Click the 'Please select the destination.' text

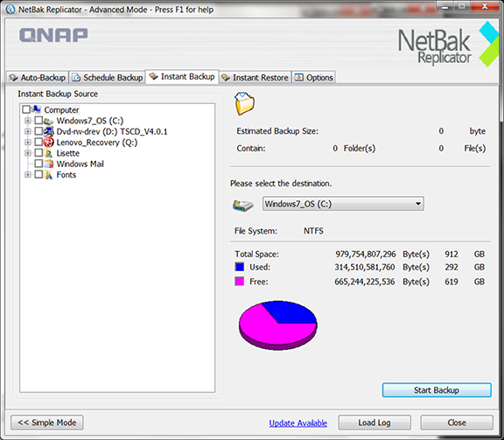pos(281,183)
